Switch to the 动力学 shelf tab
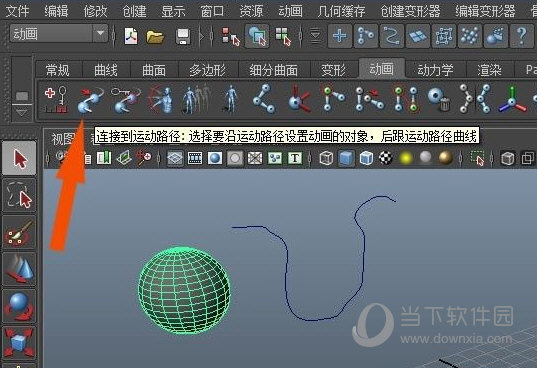Screen dimensions: 537x368 pos(435,70)
